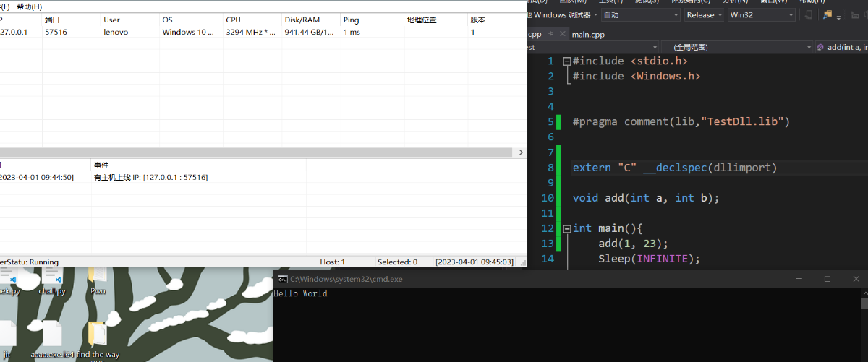This screenshot has height=362, width=868.
Task: Select chall.py desktop file icon
Action: (52, 282)
